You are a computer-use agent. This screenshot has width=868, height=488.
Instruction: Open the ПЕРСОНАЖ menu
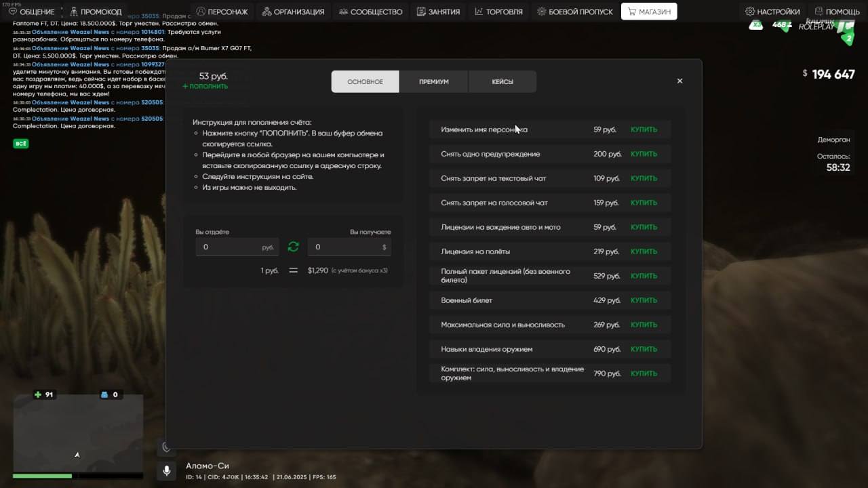click(222, 12)
